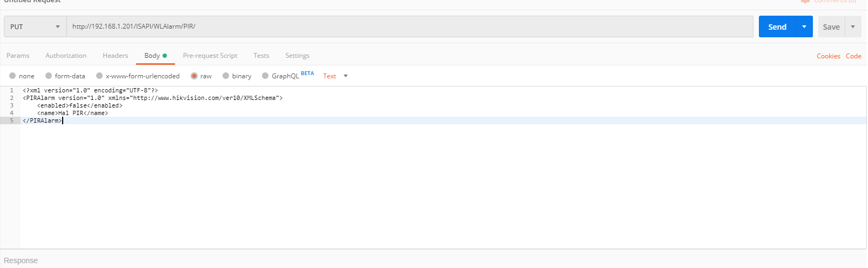Open the PUT method dropdown
Screen dimensions: 868x268
[35, 27]
